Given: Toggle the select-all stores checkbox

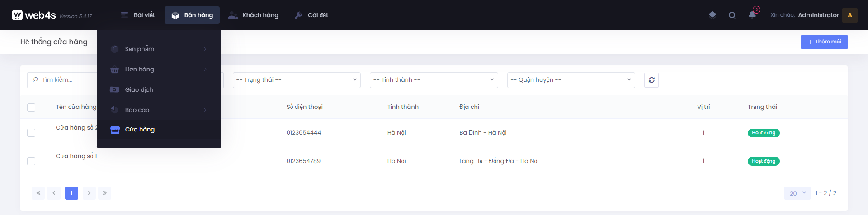Looking at the screenshot, I should click(x=31, y=107).
